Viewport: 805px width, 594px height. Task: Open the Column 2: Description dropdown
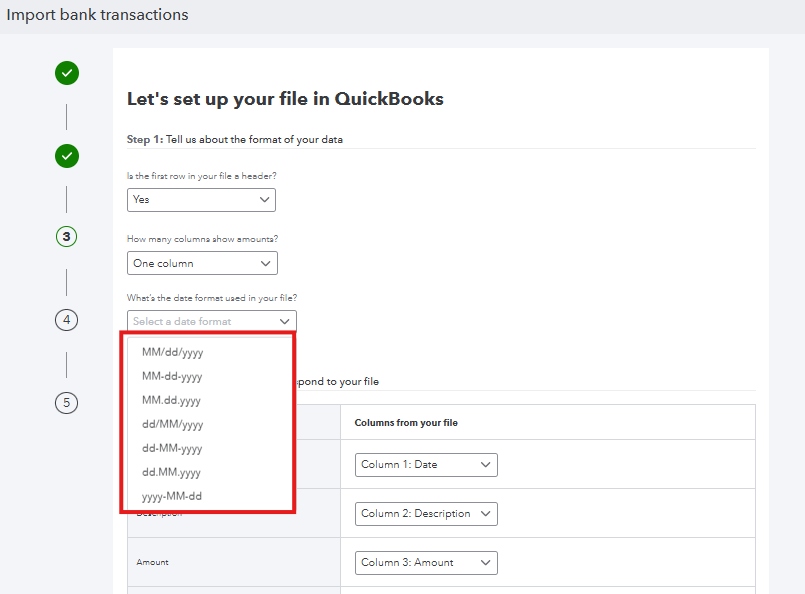[x=425, y=513]
